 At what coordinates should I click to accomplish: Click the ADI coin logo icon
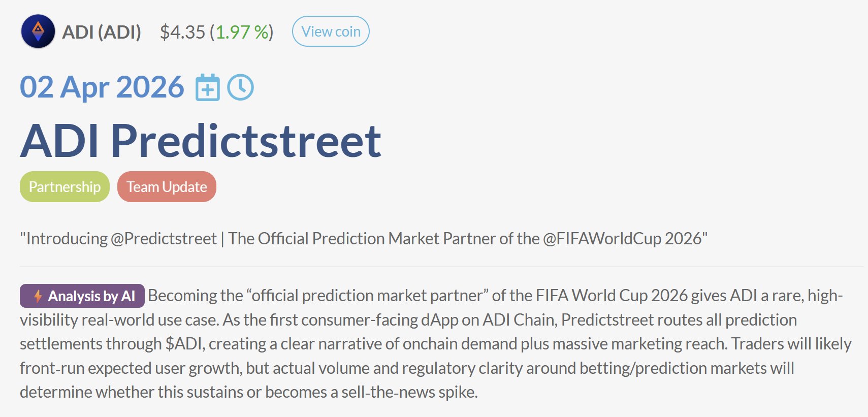pos(38,31)
